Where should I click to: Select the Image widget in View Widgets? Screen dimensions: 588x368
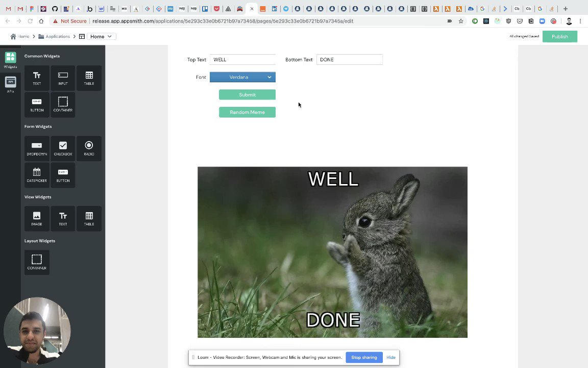pyautogui.click(x=37, y=219)
